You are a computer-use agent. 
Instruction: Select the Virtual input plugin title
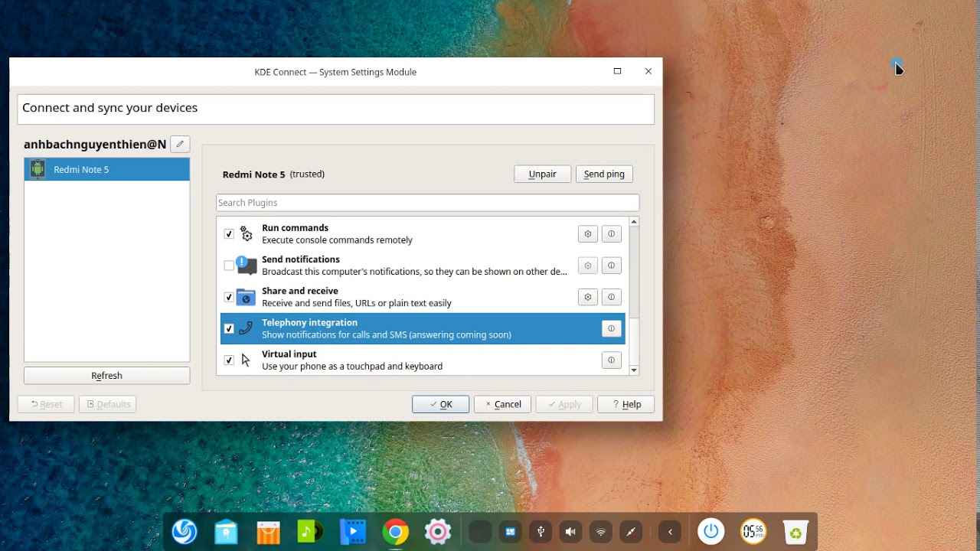(x=289, y=354)
